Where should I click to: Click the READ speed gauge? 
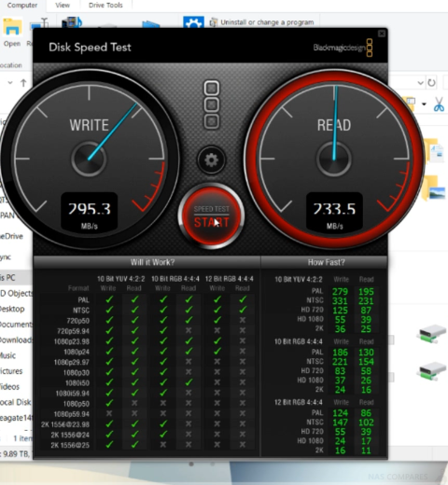[x=334, y=159]
